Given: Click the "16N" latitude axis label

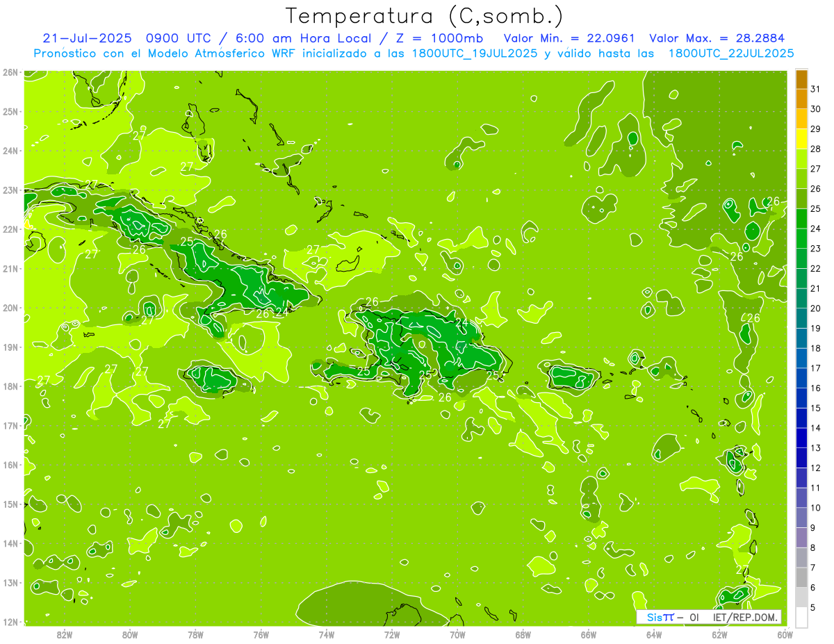Looking at the screenshot, I should pyautogui.click(x=10, y=465).
